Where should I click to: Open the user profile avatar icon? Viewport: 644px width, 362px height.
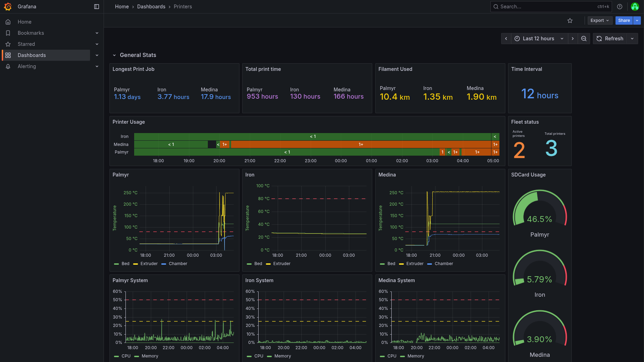tap(635, 7)
